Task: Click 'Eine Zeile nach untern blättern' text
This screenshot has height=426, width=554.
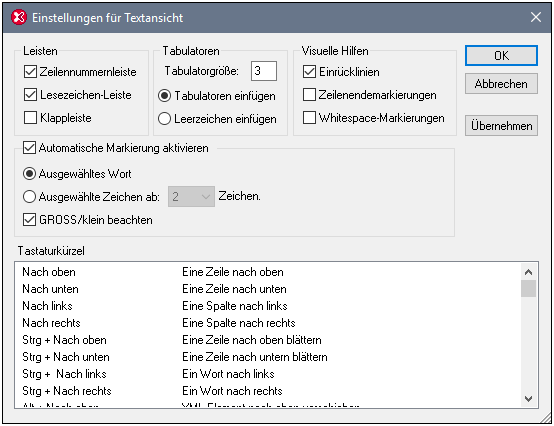Action: (x=255, y=357)
